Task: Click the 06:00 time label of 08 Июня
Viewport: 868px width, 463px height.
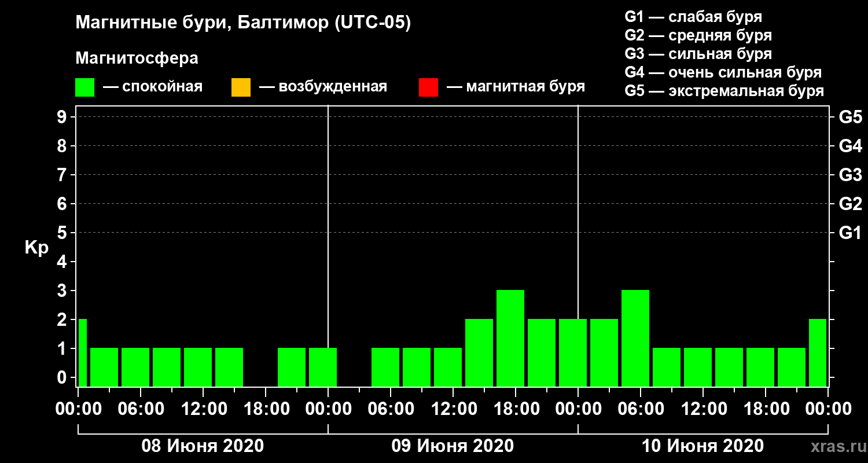Action: [140, 409]
